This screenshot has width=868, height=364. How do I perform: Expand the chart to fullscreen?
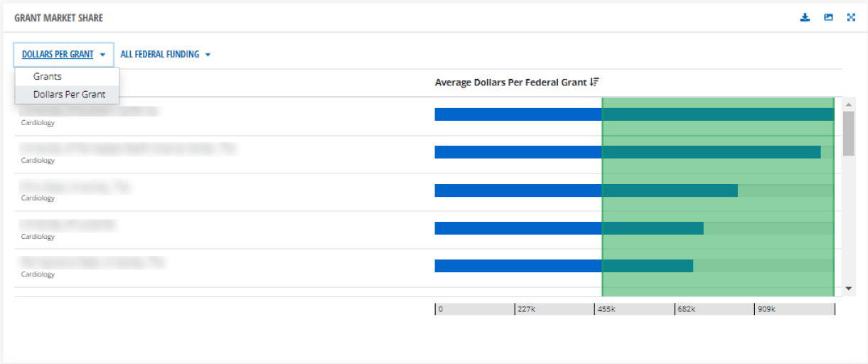coord(851,18)
